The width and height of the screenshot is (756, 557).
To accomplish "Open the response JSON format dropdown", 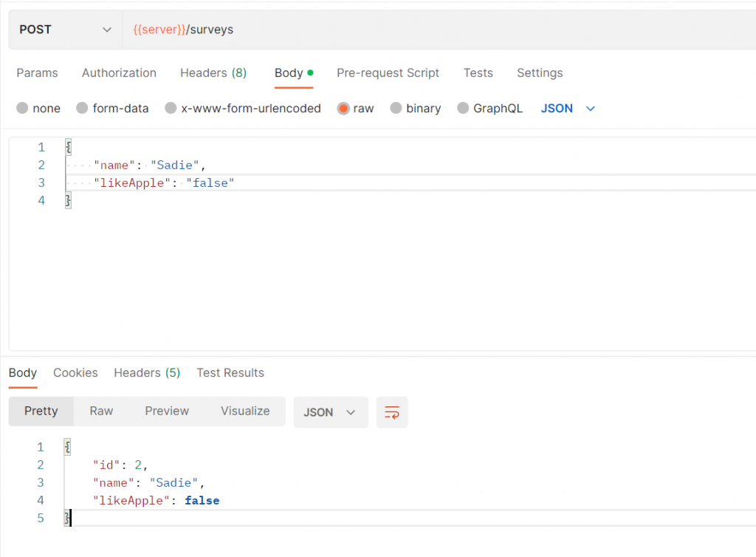I will coord(331,412).
